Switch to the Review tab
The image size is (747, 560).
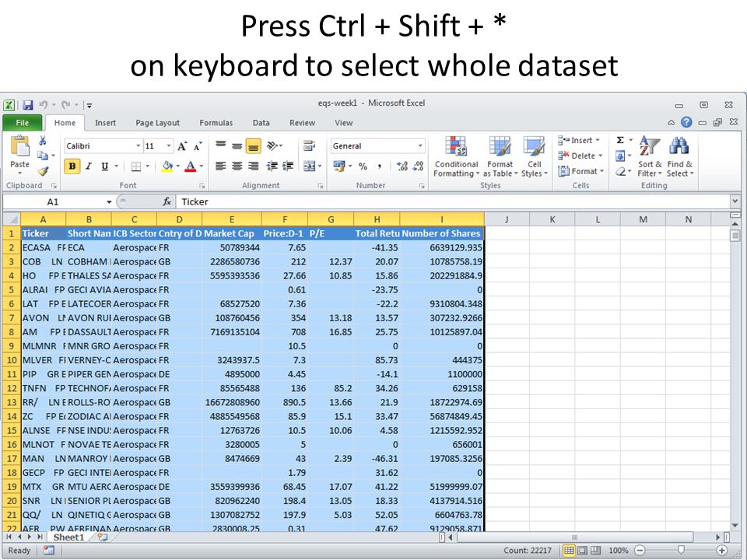[x=302, y=123]
